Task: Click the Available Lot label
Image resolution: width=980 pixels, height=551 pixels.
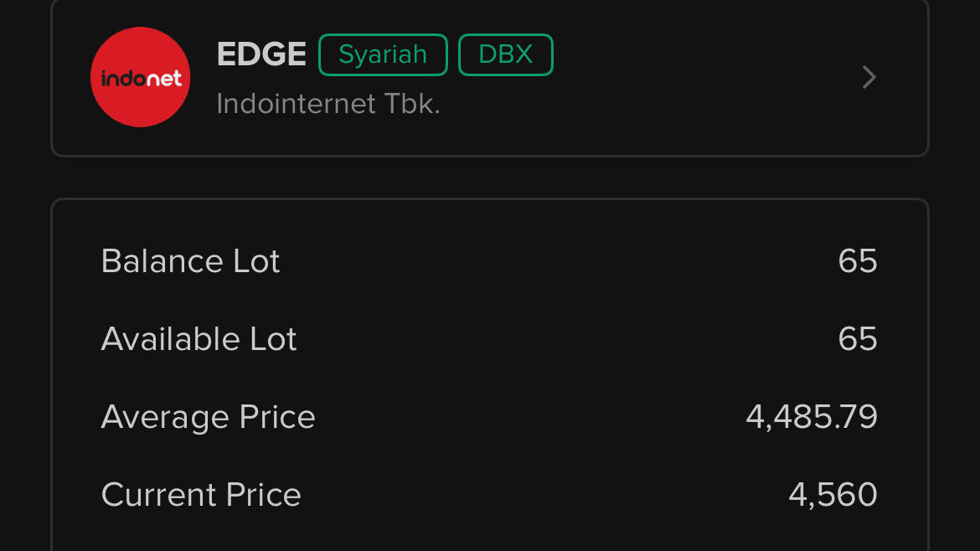Action: coord(199,339)
